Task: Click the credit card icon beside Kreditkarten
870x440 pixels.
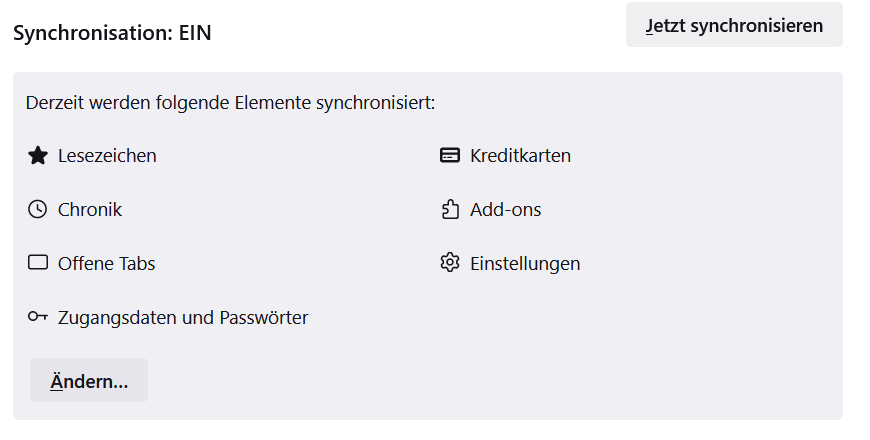Action: [x=450, y=156]
